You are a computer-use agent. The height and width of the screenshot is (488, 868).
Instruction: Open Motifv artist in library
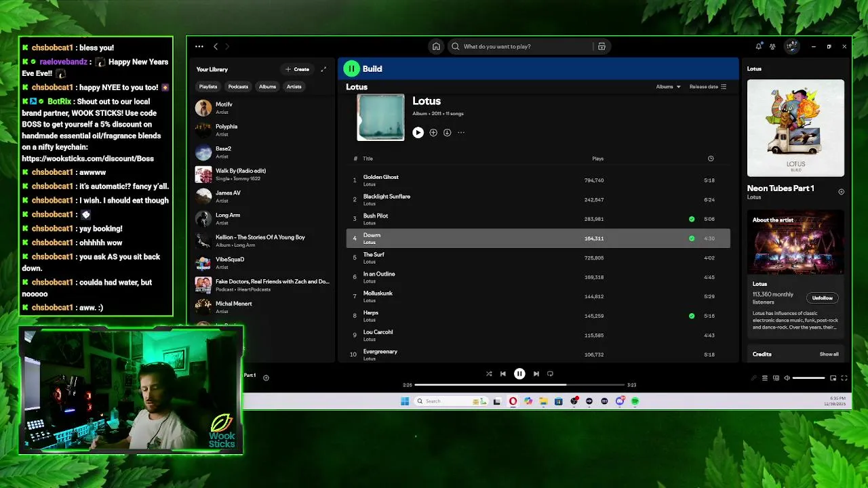pyautogui.click(x=262, y=108)
